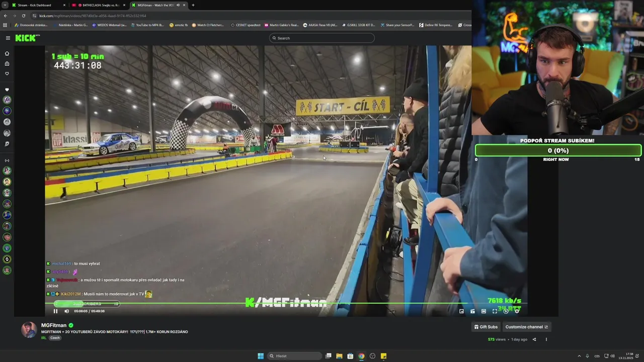Open video player settings gear
This screenshot has height=362, width=644.
[x=517, y=311]
